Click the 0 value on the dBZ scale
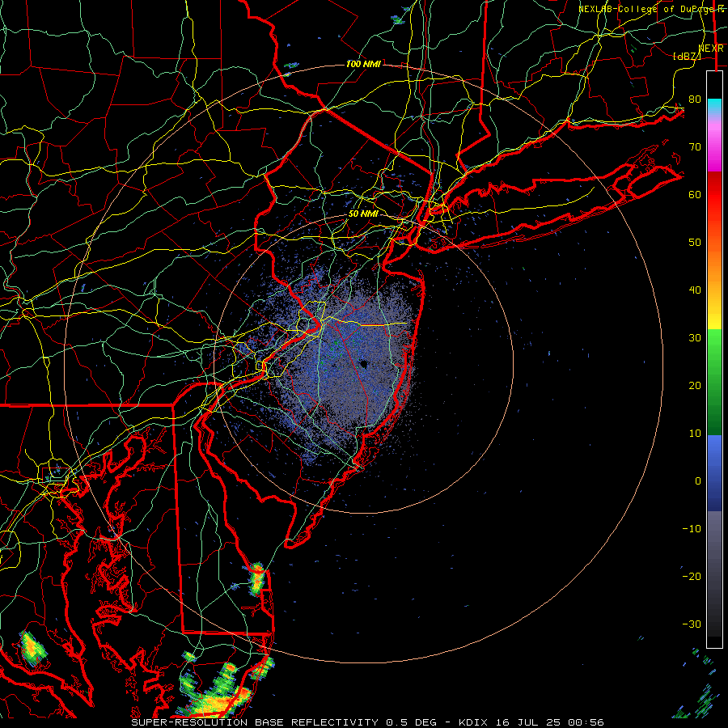 tap(698, 481)
